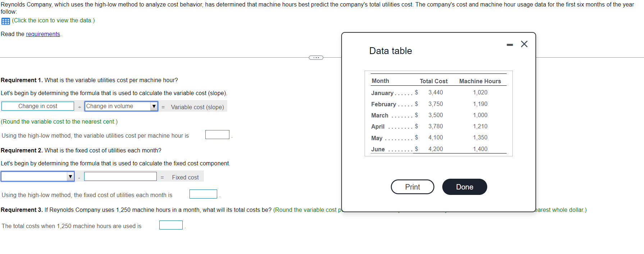Select the fixed cost of utilities answer box

click(203, 194)
